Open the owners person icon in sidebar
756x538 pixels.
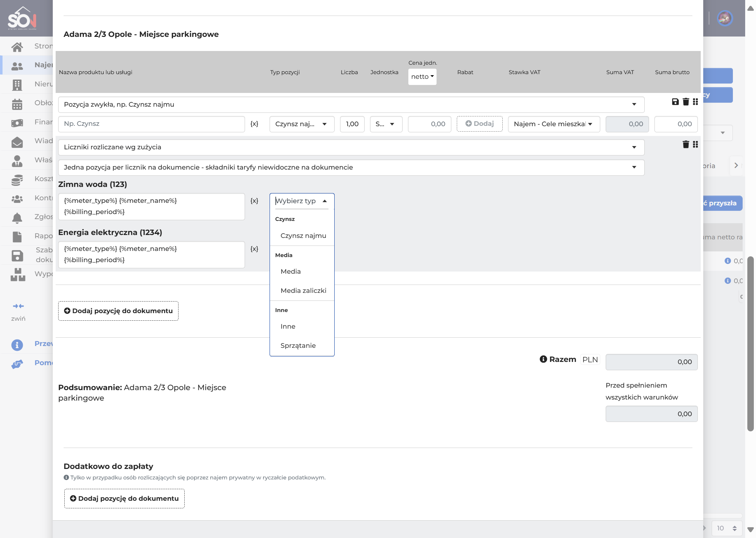coord(17,161)
